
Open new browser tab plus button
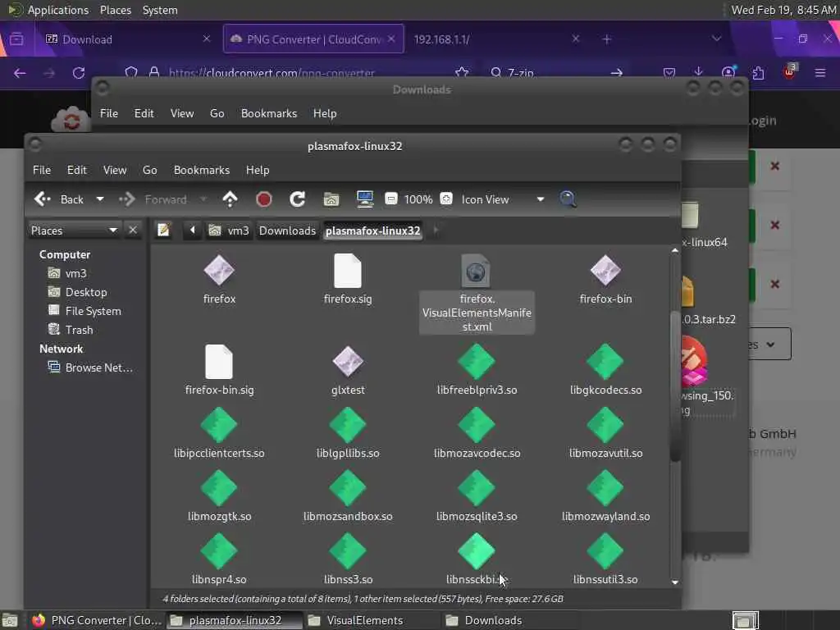pyautogui.click(x=606, y=39)
